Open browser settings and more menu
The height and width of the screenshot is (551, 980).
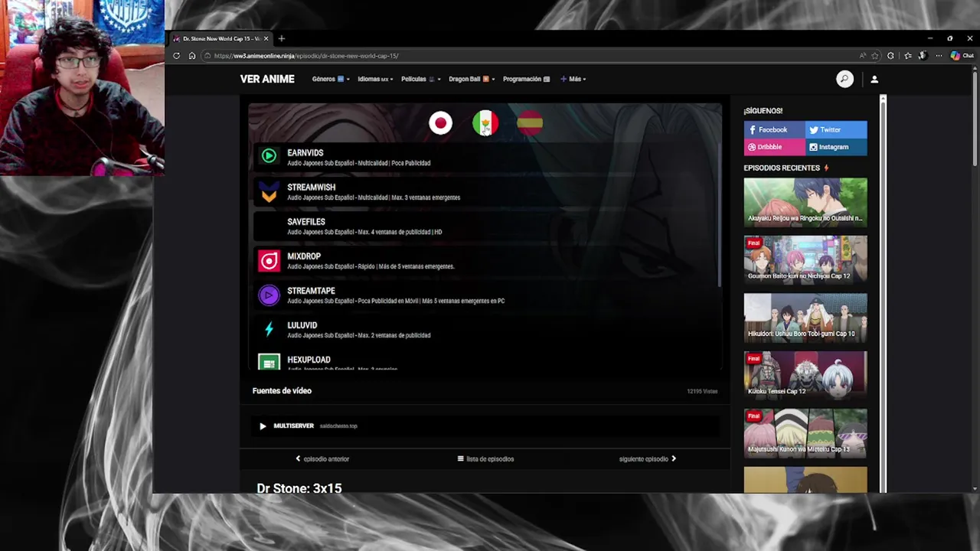tap(939, 56)
